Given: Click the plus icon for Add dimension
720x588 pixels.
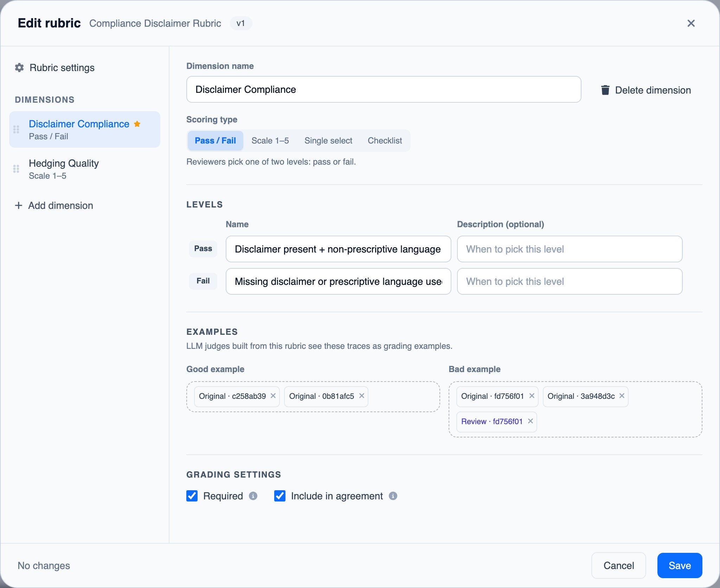Looking at the screenshot, I should tap(19, 205).
